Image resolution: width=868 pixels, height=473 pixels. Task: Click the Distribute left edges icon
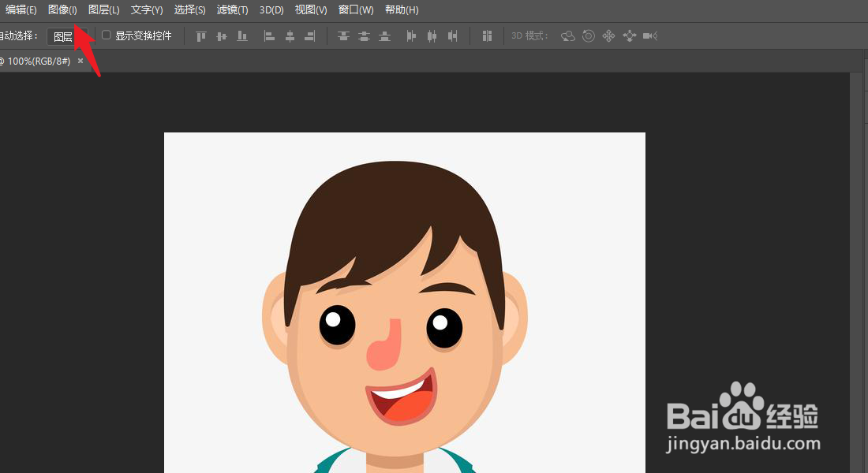[x=411, y=36]
